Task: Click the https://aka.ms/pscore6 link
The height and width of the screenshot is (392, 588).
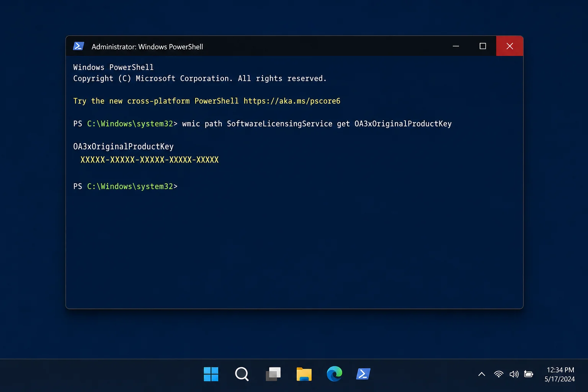Action: [x=292, y=101]
